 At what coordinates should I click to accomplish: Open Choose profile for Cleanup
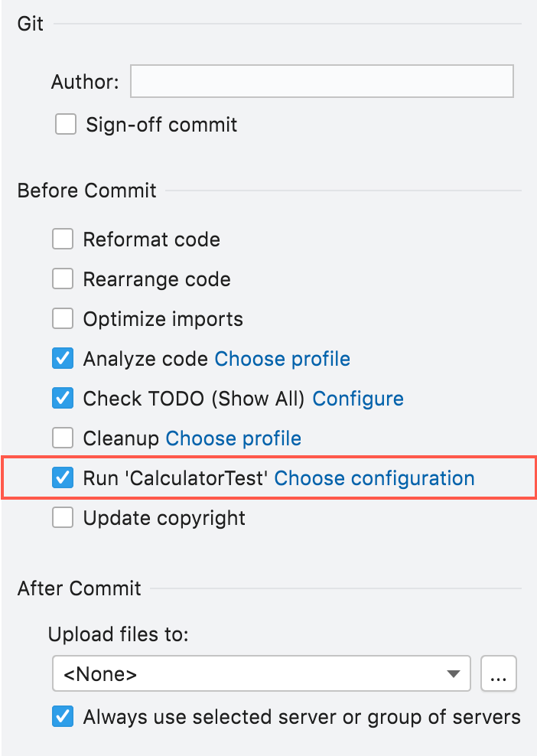[x=233, y=438]
